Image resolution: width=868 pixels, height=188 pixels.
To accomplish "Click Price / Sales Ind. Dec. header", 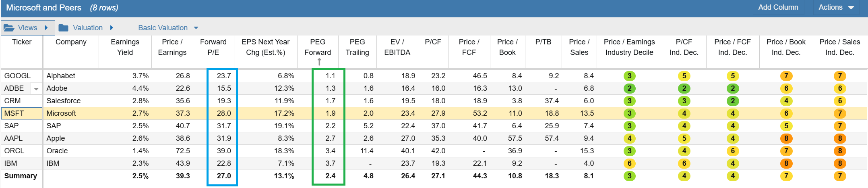I will coord(839,47).
